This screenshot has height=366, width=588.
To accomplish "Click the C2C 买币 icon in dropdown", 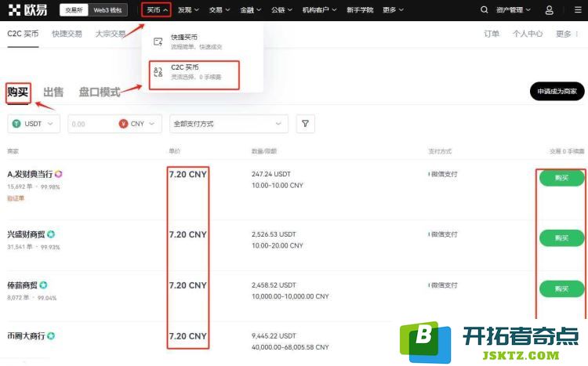I will click(x=158, y=72).
